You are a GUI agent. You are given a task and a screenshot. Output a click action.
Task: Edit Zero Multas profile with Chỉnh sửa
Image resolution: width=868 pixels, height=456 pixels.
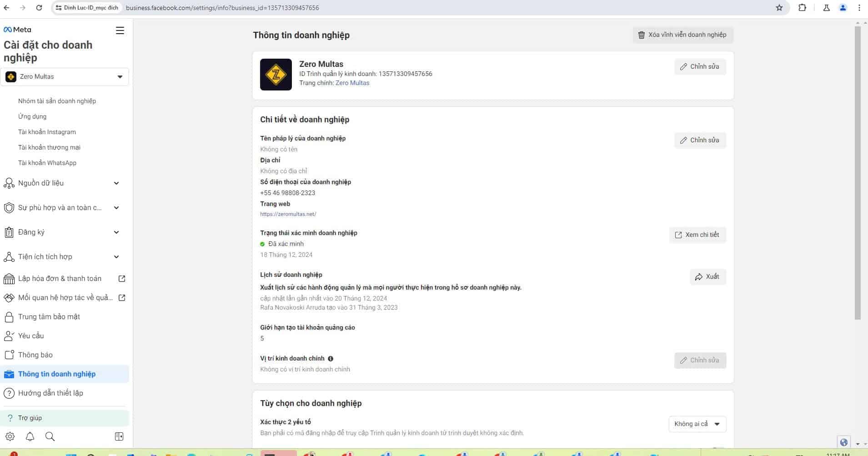pyautogui.click(x=700, y=67)
